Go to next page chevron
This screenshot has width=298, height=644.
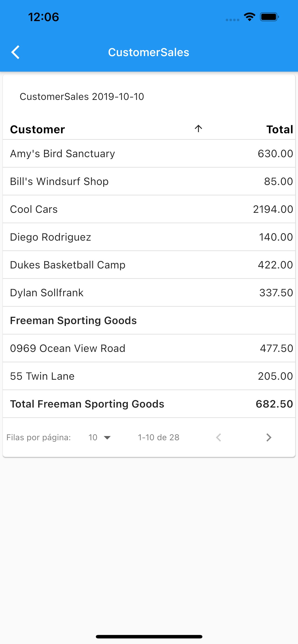269,437
